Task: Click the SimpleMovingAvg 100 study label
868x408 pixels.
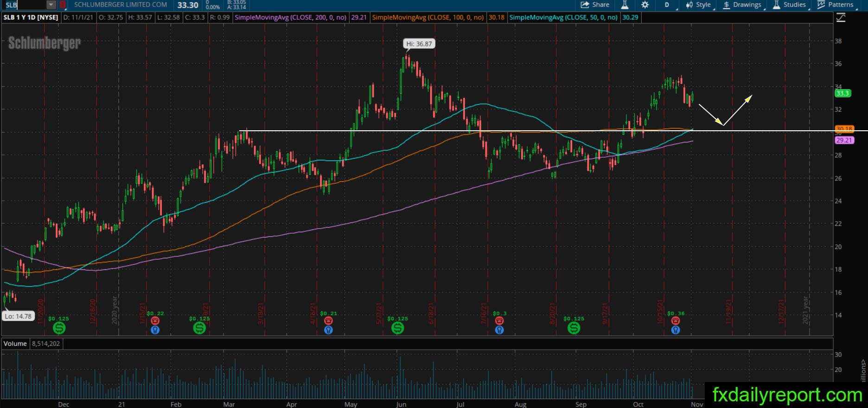Action: pos(428,17)
